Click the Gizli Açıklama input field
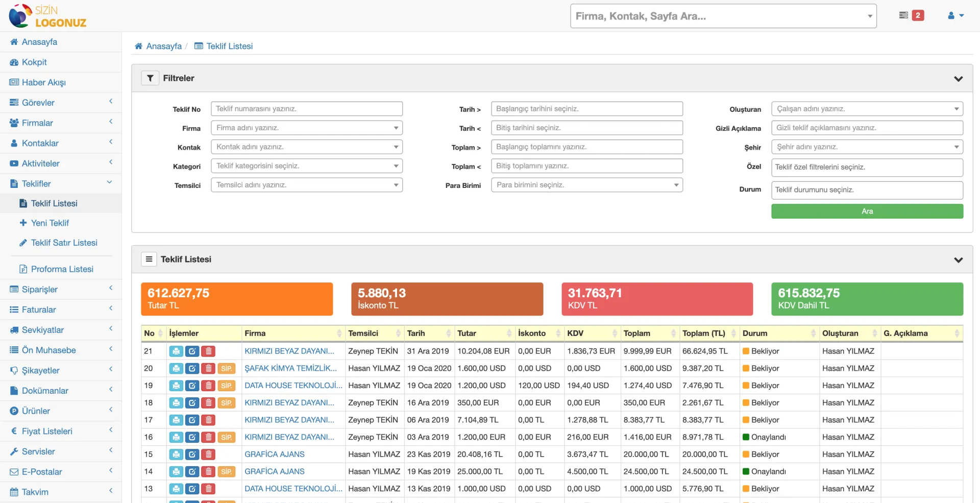Image resolution: width=980 pixels, height=503 pixels. click(x=867, y=128)
